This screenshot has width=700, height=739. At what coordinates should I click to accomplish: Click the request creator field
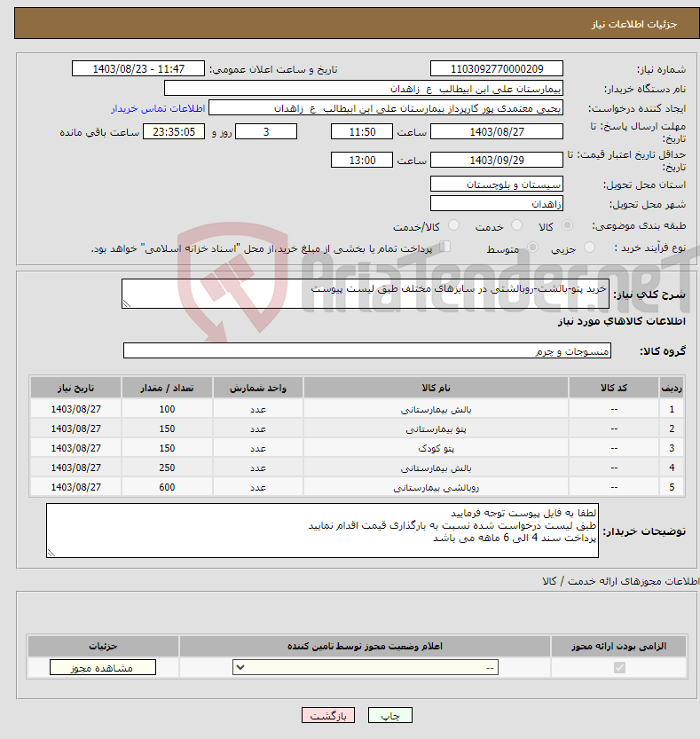coord(386,108)
